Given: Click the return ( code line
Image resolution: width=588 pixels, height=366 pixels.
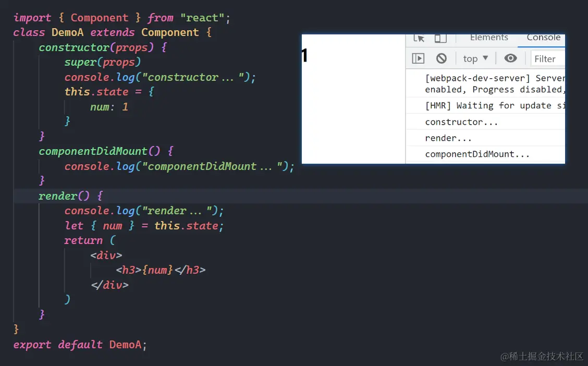Looking at the screenshot, I should pos(90,240).
